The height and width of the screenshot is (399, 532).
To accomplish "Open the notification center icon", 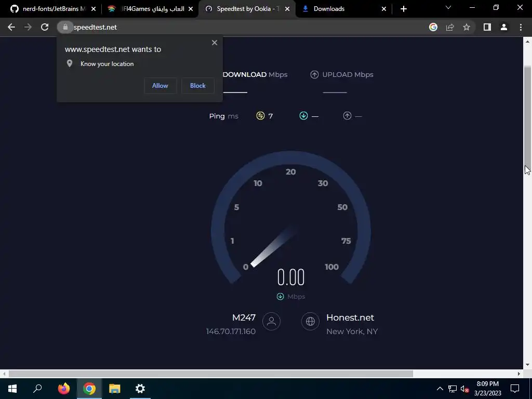I will coord(515,389).
